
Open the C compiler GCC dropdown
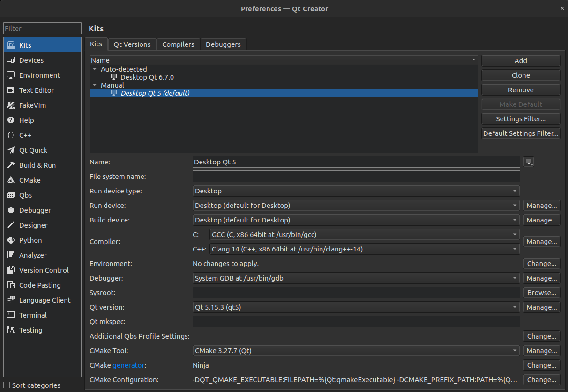(x=365, y=235)
